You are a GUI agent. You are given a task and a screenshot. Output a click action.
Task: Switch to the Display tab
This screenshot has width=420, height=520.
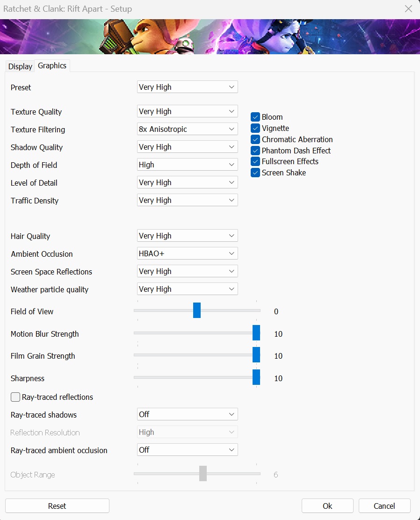point(20,66)
